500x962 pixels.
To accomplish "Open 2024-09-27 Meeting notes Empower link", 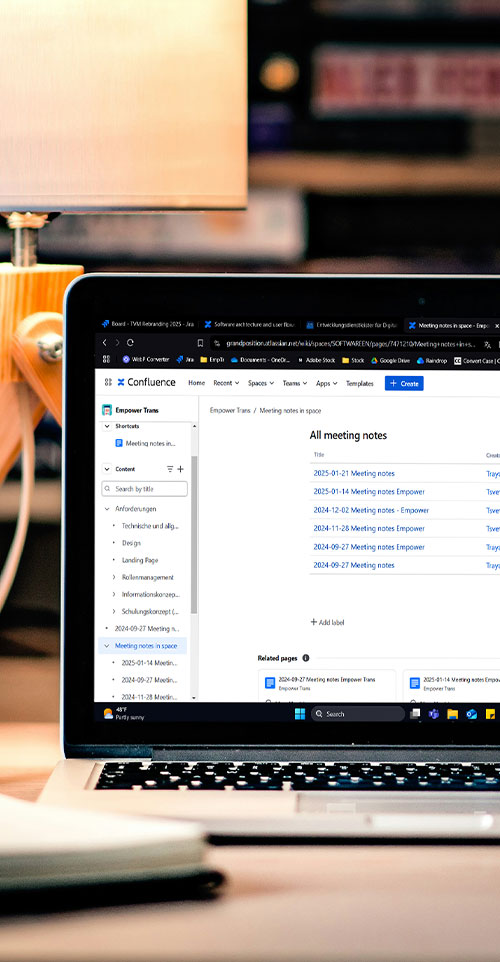I will (369, 547).
